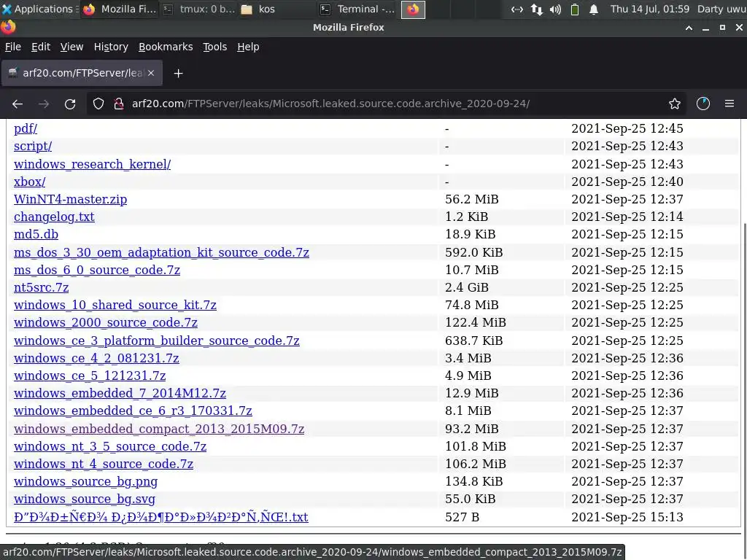Download windows_2000_source_code.7z
This screenshot has height=560, width=747.
[x=105, y=322]
